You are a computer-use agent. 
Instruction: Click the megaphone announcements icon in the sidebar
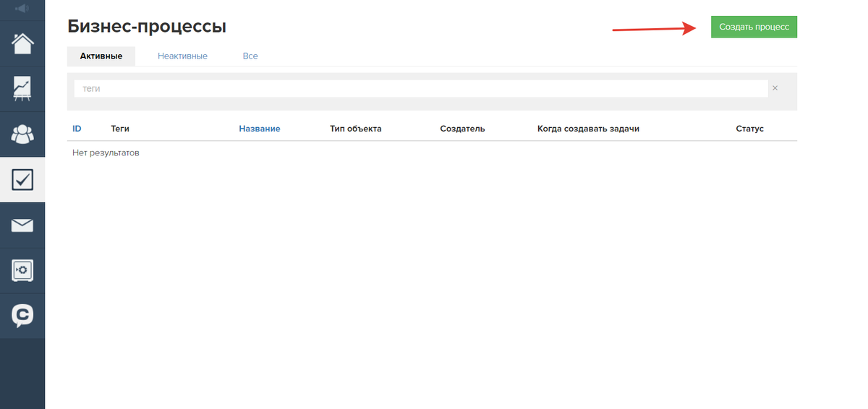pos(22,9)
